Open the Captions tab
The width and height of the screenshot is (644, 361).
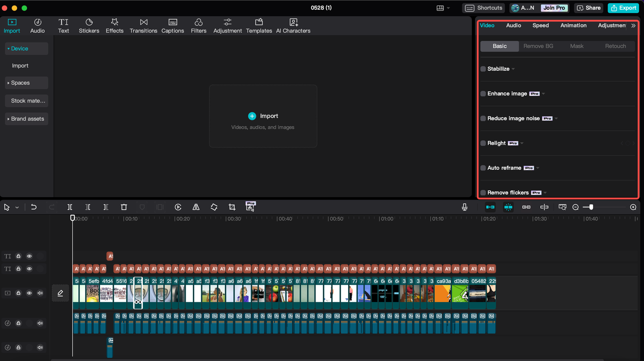pos(173,26)
